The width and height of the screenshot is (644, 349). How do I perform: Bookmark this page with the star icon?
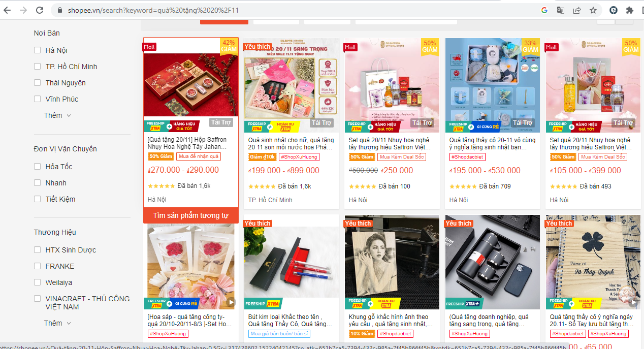593,10
